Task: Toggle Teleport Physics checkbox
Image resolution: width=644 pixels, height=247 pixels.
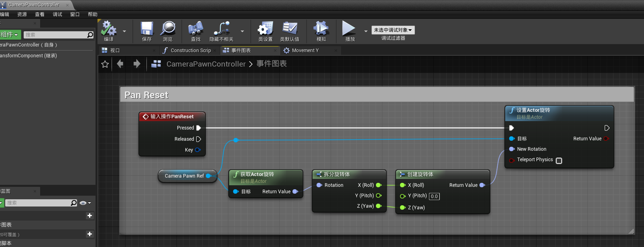Action: pyautogui.click(x=559, y=160)
